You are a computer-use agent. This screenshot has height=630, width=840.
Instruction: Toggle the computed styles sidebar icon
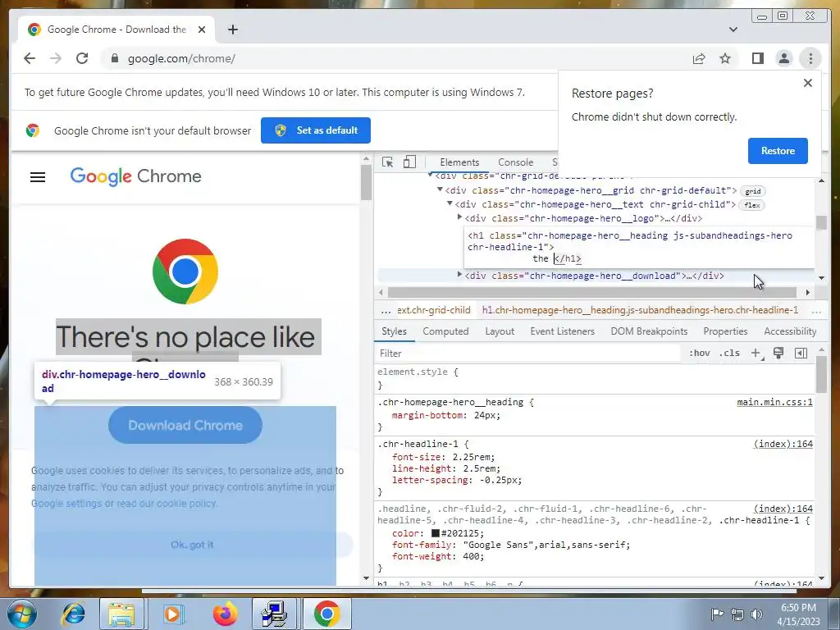pos(801,353)
